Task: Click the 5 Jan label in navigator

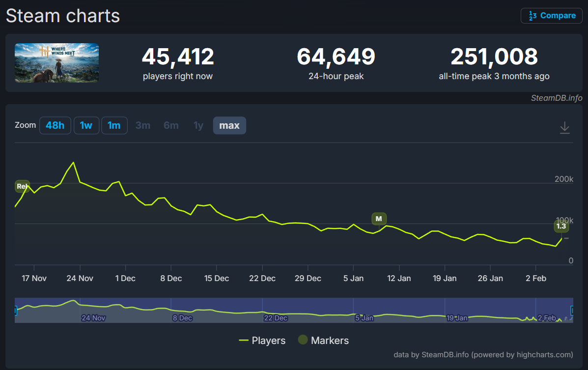Action: pyautogui.click(x=364, y=318)
